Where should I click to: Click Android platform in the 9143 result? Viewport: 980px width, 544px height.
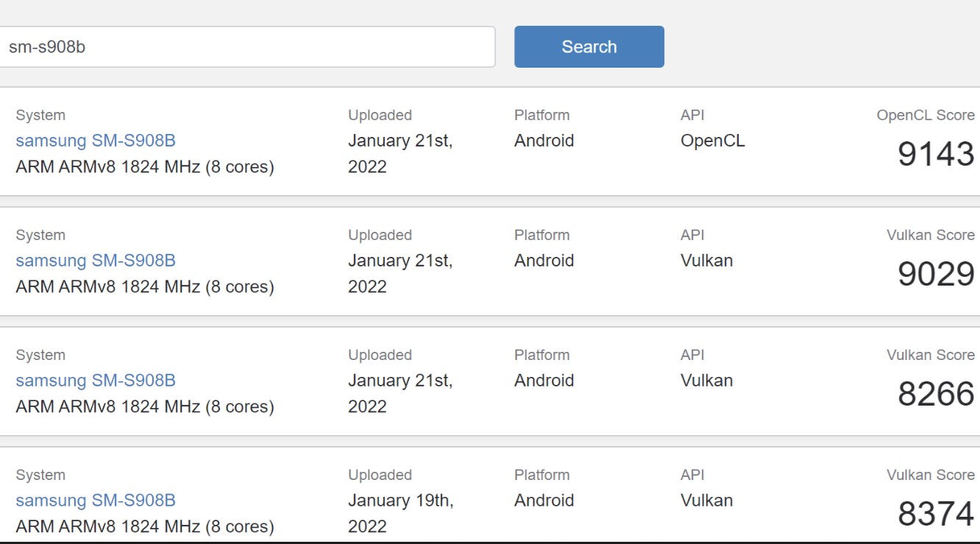[544, 141]
